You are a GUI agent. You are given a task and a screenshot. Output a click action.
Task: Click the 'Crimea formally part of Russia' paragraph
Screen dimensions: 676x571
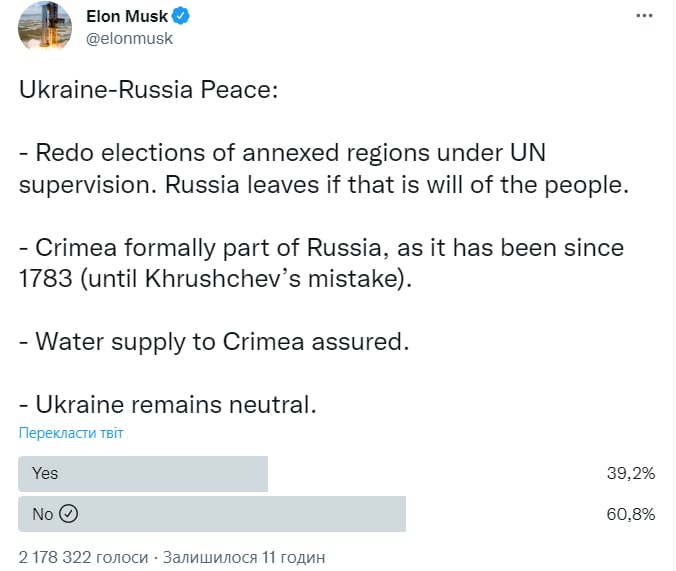coord(320,262)
